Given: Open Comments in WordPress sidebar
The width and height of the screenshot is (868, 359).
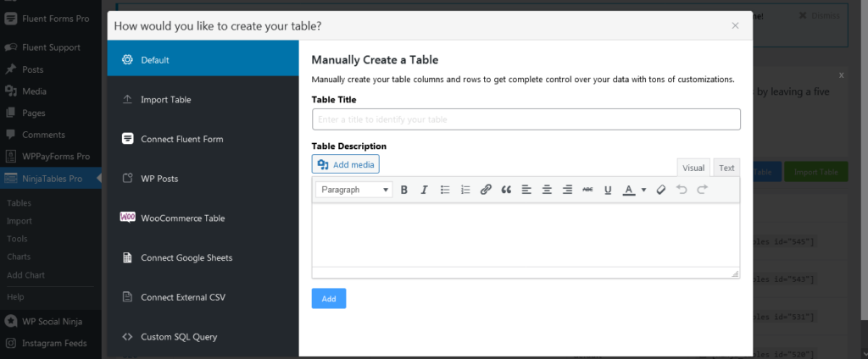Looking at the screenshot, I should pos(50,135).
